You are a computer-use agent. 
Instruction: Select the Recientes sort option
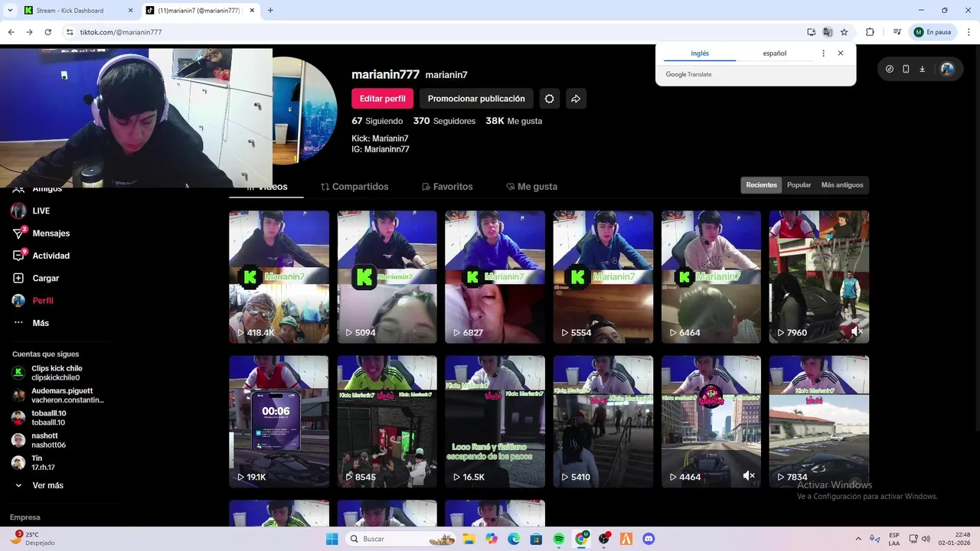[762, 185]
